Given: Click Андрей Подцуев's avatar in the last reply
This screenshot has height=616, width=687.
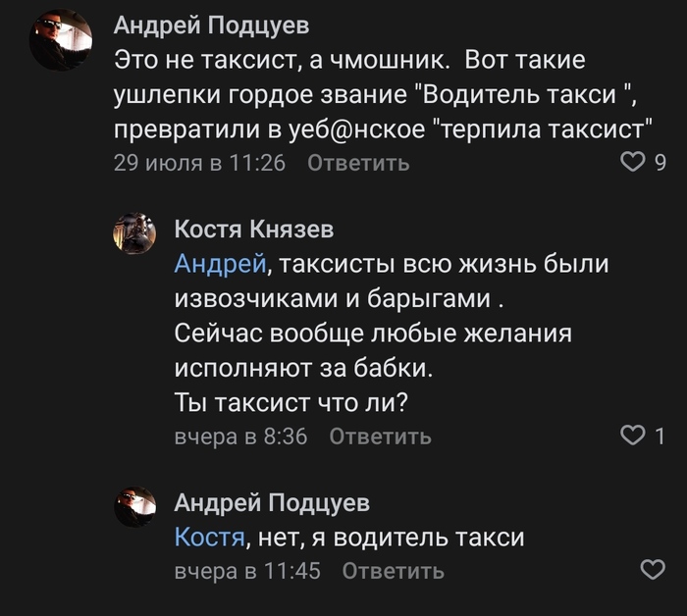Looking at the screenshot, I should pos(133,507).
